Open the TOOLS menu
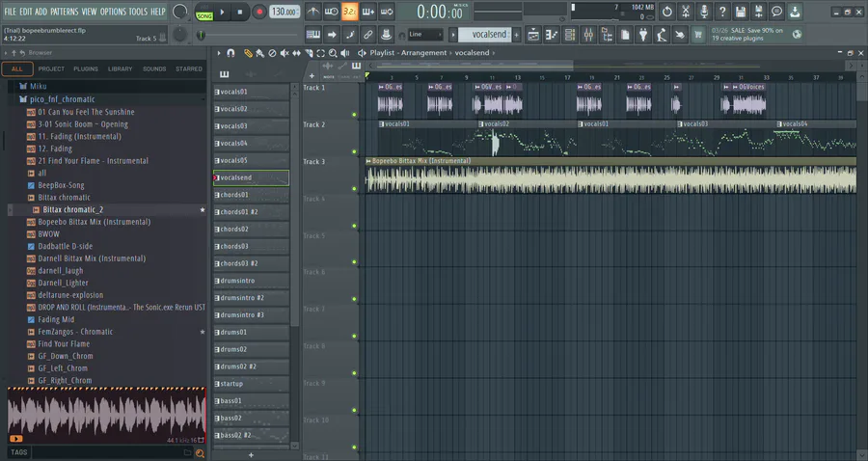 tap(138, 12)
